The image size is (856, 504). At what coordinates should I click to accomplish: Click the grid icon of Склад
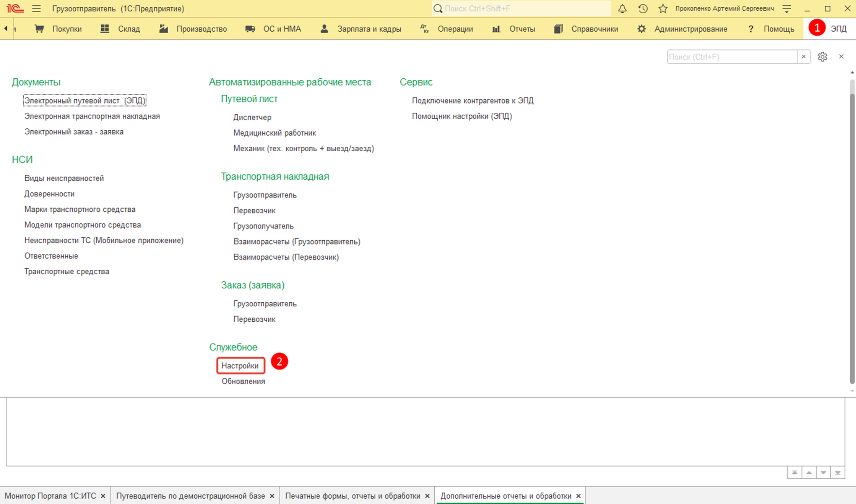105,29
